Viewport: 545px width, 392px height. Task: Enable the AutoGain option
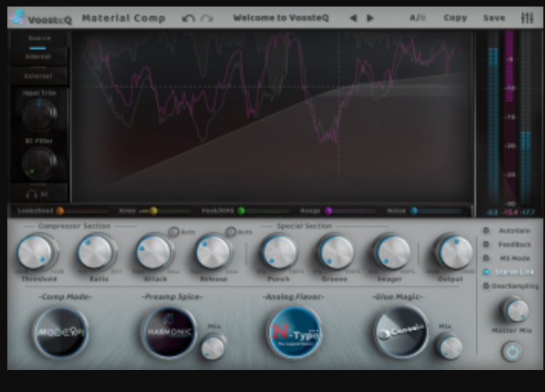(x=487, y=231)
